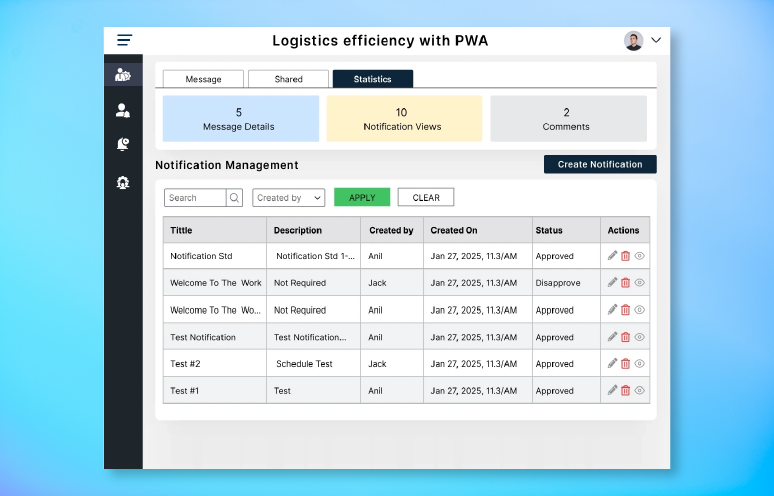Open the Created by dropdown

pos(289,198)
